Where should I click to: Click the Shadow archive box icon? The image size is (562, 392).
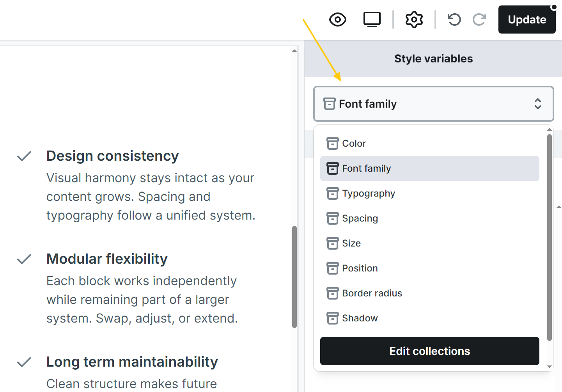(332, 318)
